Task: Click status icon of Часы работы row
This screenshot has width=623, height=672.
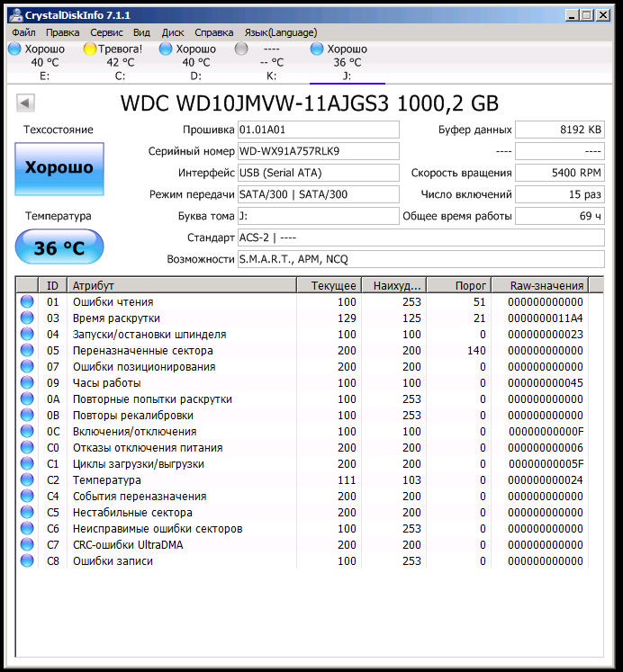Action: tap(27, 382)
